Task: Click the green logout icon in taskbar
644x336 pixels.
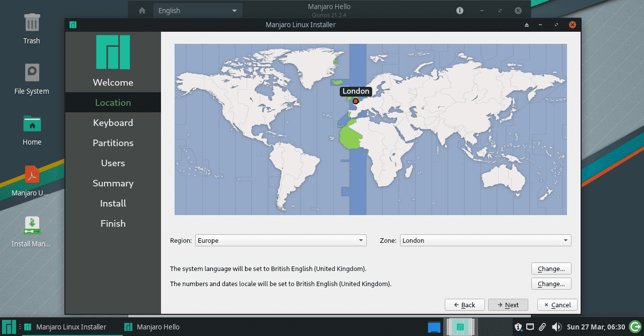Action: click(636, 327)
